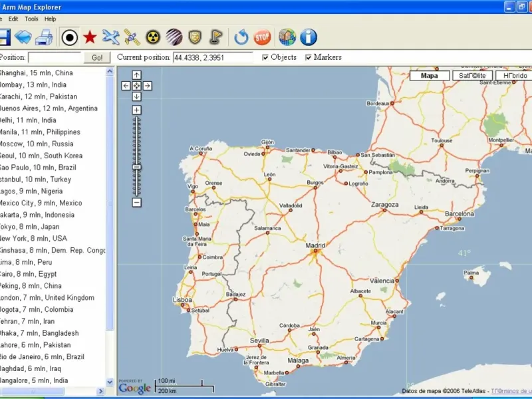532x399 pixels.
Task: Zoom in with the plus button
Action: [x=136, y=110]
